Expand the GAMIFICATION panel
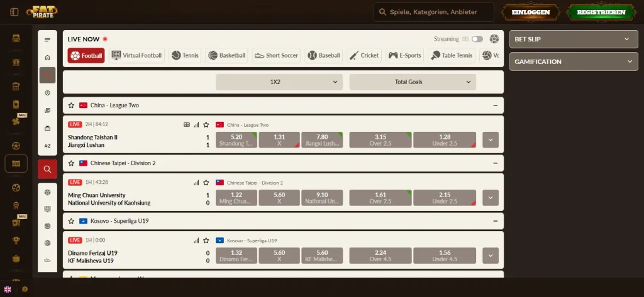 [x=574, y=62]
